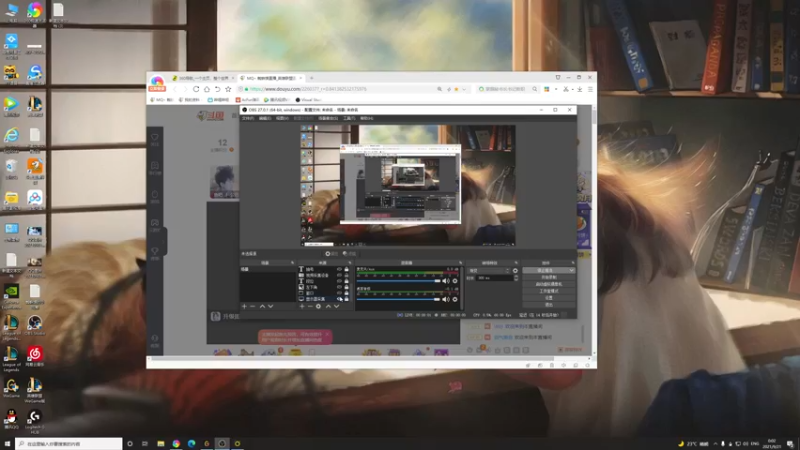Screen dimensions: 800x450
Task: Open dropdown arrow on stop streaming button
Action: pos(571,270)
